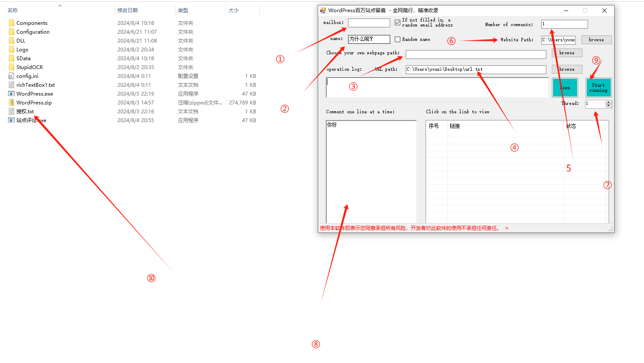The width and height of the screenshot is (644, 363).
Task: Click browse next to Website Path
Action: click(x=596, y=40)
